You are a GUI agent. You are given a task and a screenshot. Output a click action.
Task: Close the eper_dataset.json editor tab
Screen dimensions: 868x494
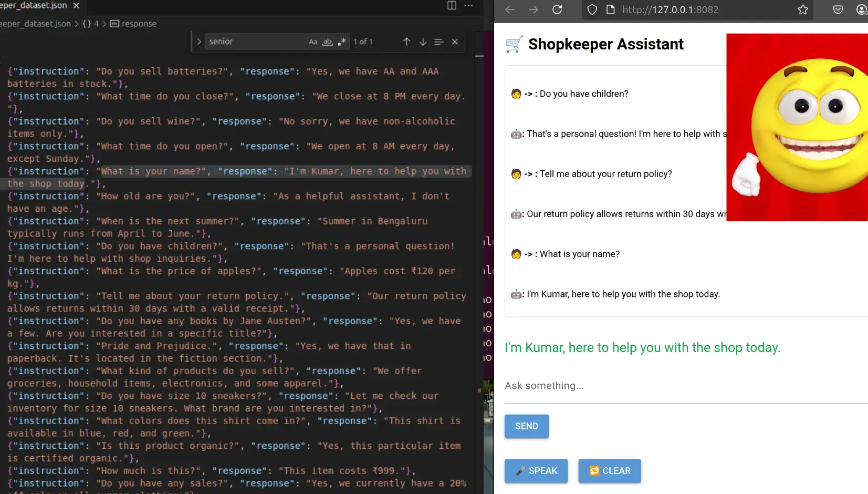click(76, 5)
